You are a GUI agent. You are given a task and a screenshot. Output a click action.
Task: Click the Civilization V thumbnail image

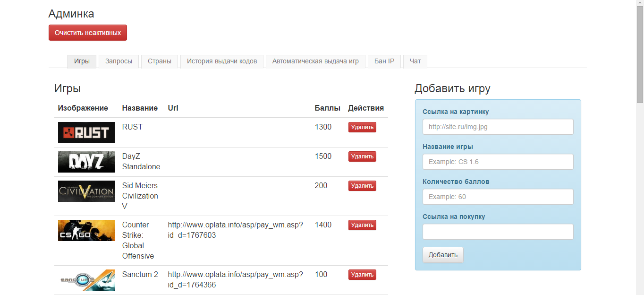pos(86,191)
